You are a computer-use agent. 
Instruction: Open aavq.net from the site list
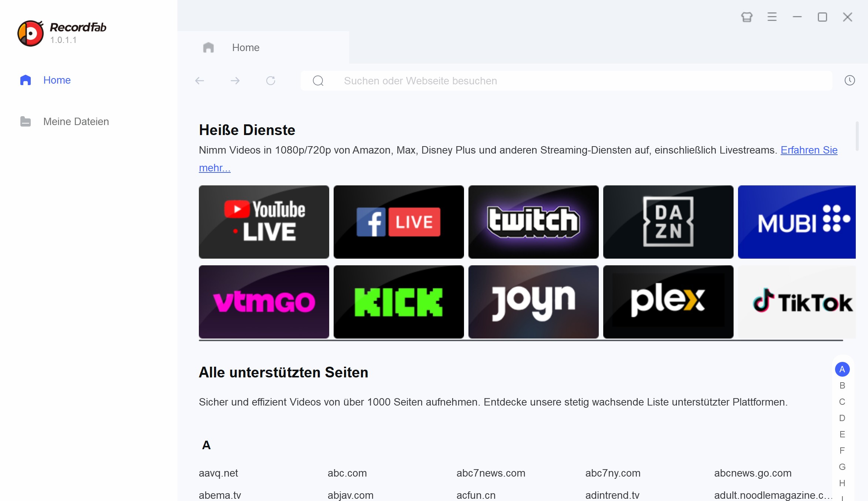[x=218, y=473]
